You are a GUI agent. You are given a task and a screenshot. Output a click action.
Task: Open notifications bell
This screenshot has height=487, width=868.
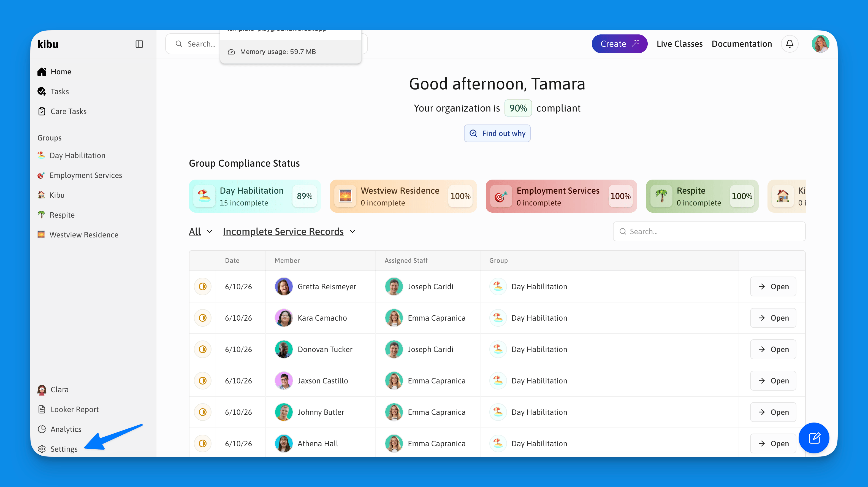[790, 44]
